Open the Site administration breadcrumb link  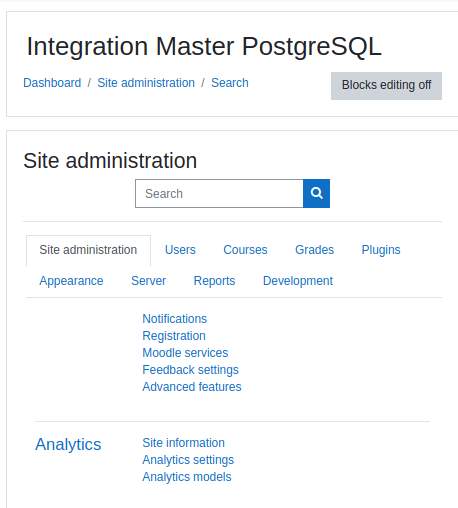(x=146, y=83)
